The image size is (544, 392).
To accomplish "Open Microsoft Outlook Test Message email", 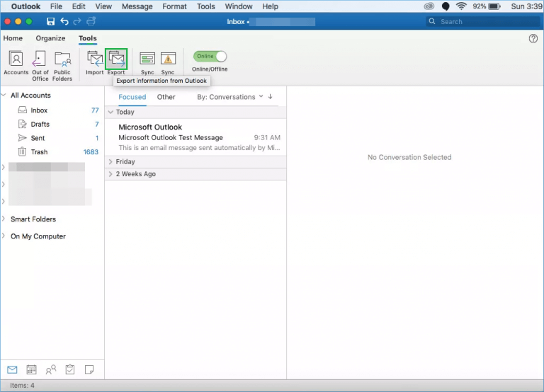I will coord(195,137).
